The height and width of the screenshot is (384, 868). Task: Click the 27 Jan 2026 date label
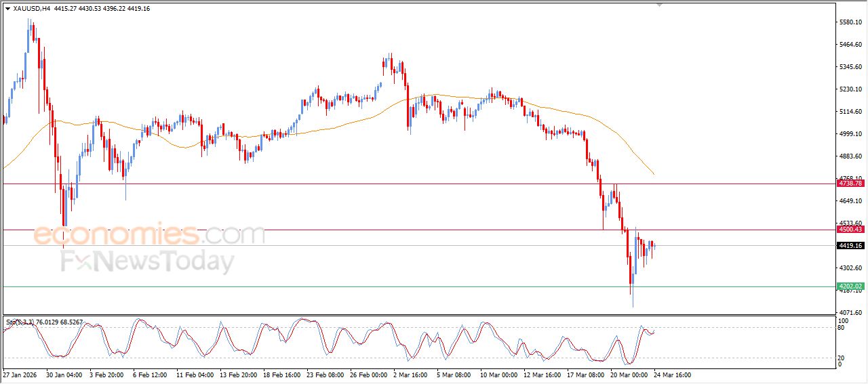[x=21, y=375]
